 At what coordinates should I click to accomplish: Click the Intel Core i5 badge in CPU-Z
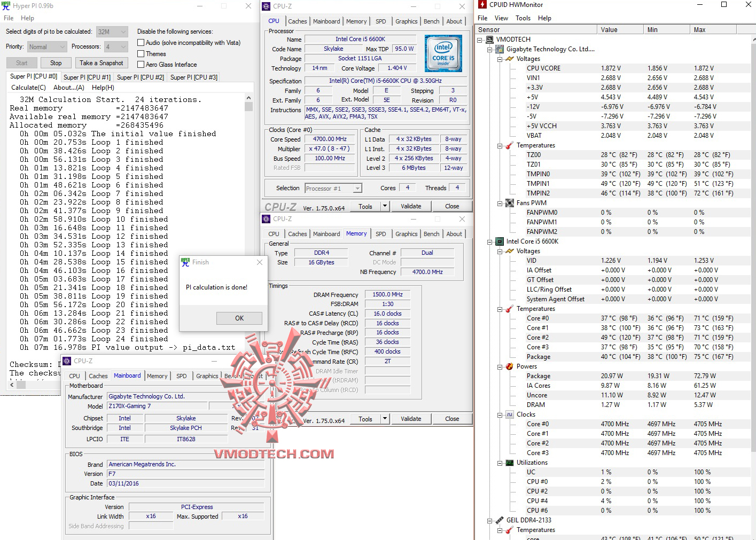point(443,53)
